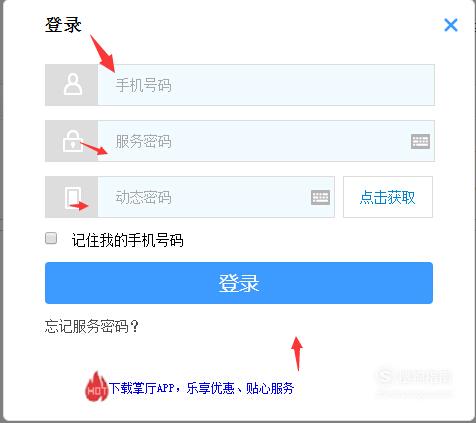
Task: Click the Sogou watermark logo
Action: [414, 377]
